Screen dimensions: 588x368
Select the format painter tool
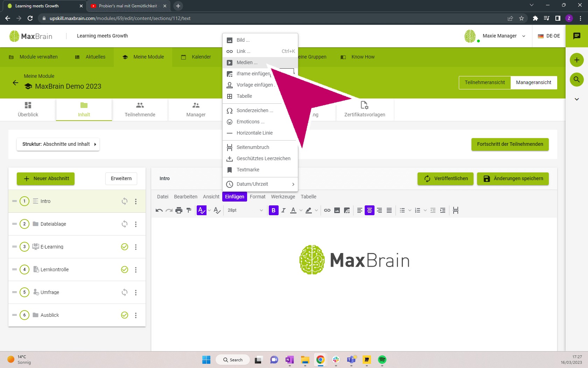click(189, 210)
